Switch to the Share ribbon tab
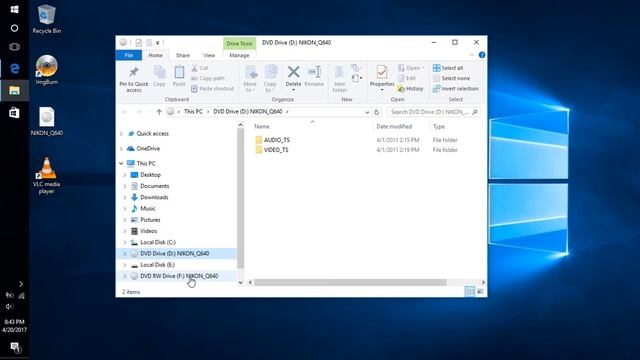The height and width of the screenshot is (360, 640). click(183, 55)
